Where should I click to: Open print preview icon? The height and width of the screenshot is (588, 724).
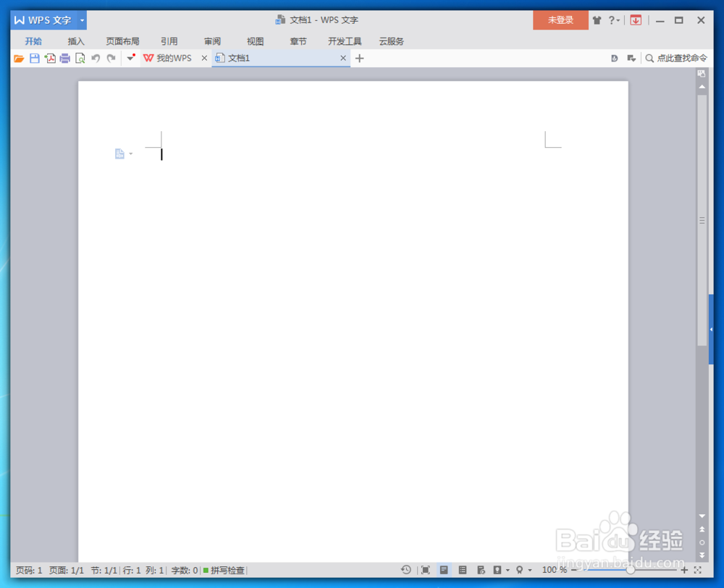[x=80, y=58]
